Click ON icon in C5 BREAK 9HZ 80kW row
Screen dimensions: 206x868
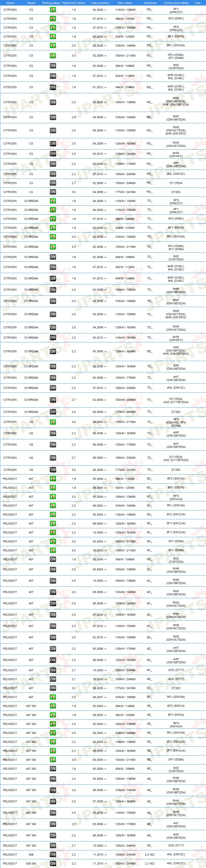tap(53, 257)
